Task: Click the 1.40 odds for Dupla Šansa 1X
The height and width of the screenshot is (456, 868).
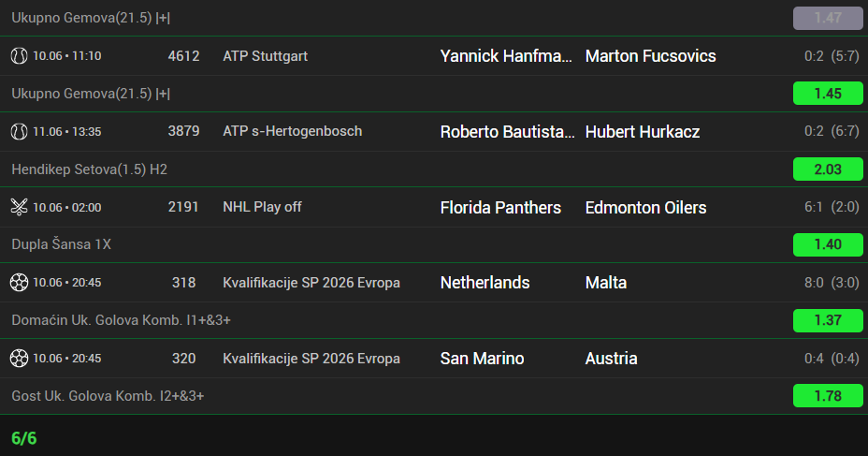Action: [828, 244]
